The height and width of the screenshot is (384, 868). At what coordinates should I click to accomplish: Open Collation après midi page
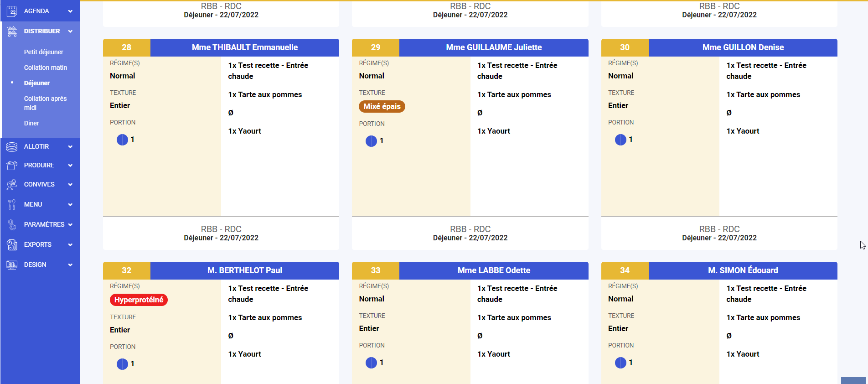45,103
